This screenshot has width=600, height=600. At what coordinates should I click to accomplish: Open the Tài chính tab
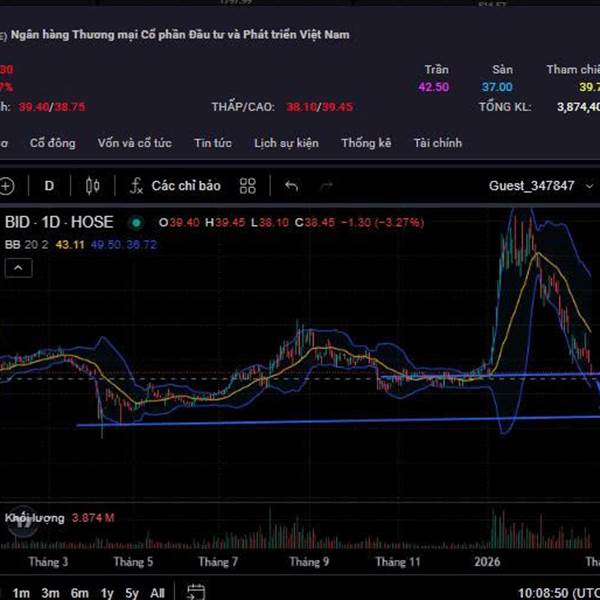coord(438,143)
